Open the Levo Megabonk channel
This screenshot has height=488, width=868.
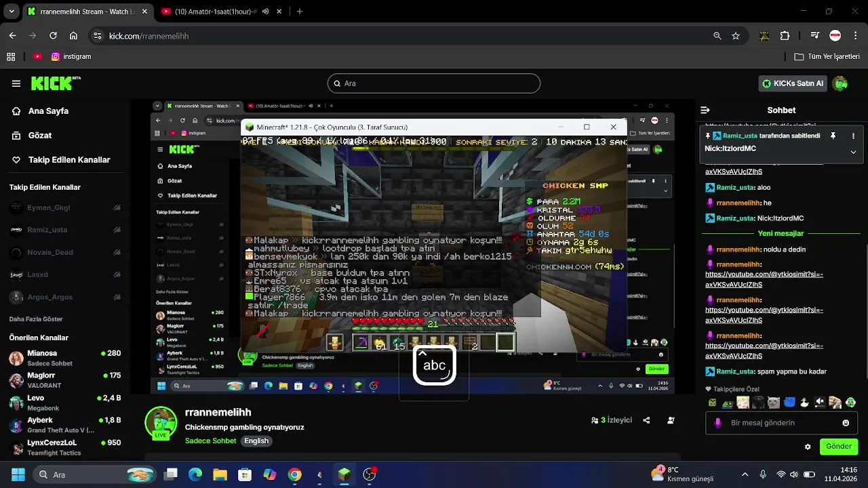pos(65,403)
